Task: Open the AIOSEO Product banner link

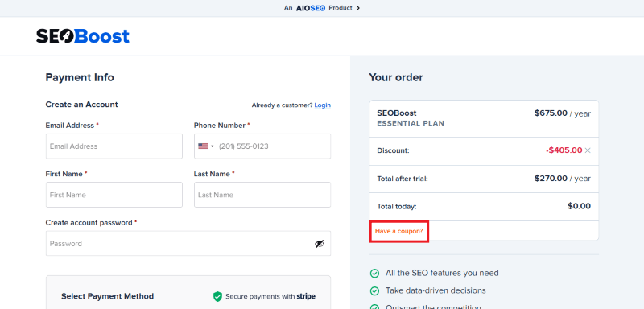Action: [322, 8]
